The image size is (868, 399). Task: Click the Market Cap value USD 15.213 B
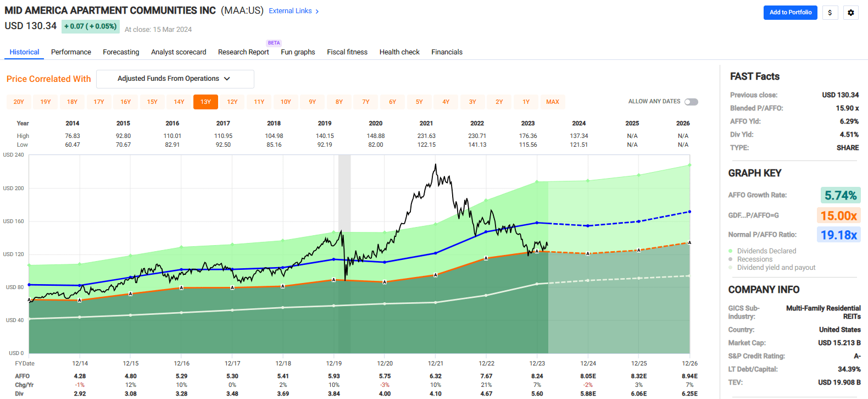839,343
